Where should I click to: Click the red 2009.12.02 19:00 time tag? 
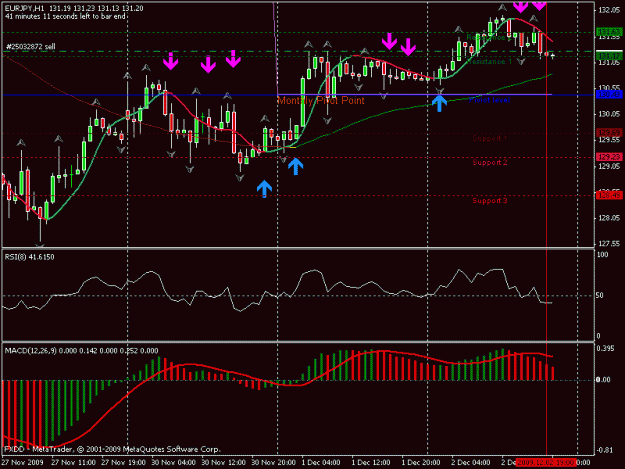pyautogui.click(x=546, y=463)
